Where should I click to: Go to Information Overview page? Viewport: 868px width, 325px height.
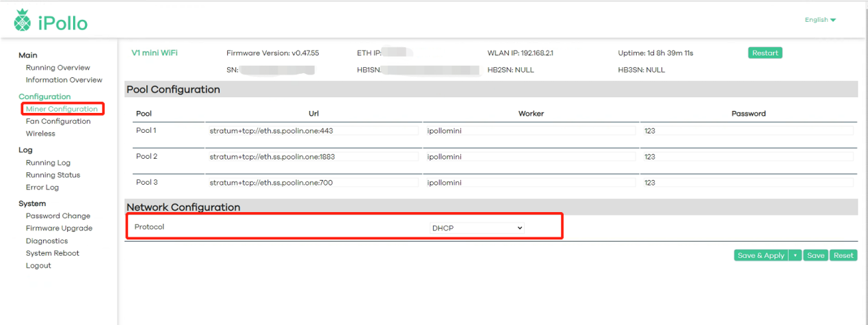pos(64,80)
